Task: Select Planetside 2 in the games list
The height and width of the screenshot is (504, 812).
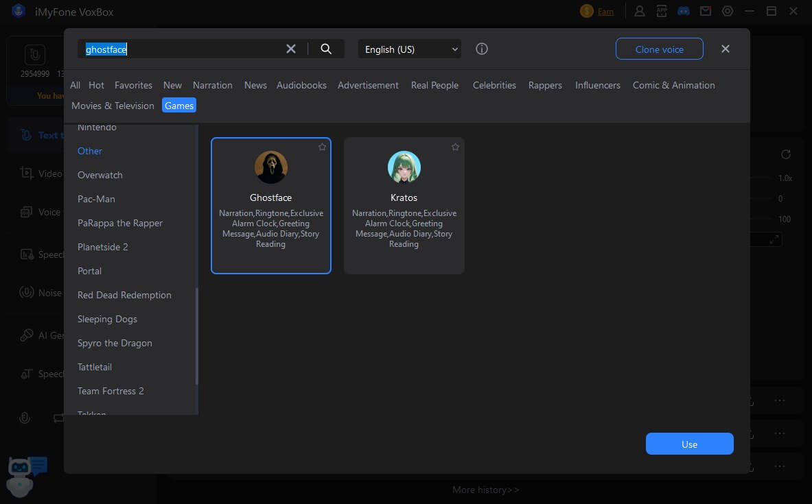Action: click(x=102, y=247)
